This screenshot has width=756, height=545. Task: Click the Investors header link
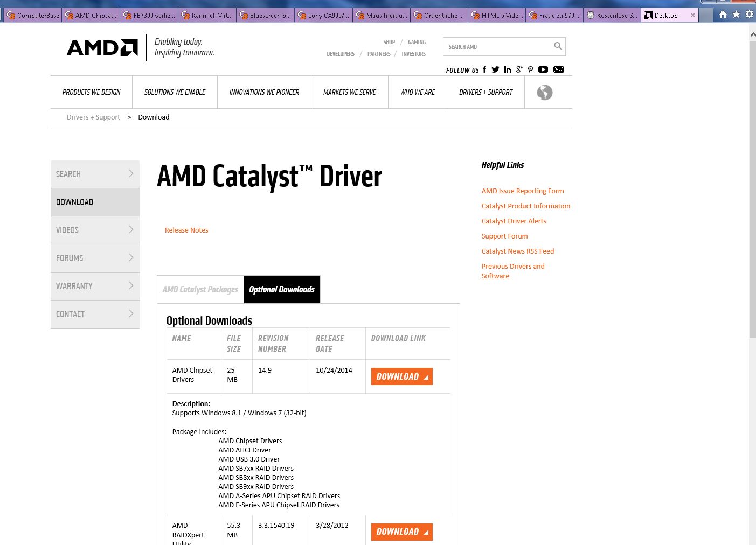pos(414,54)
